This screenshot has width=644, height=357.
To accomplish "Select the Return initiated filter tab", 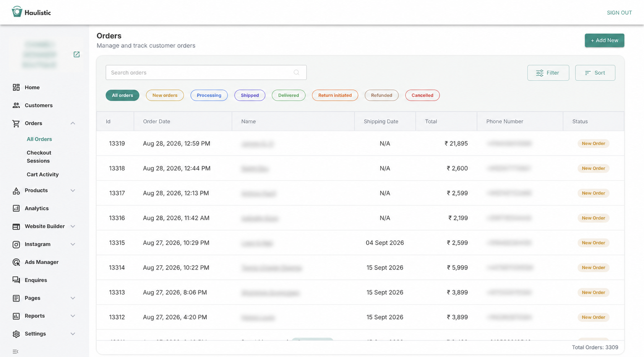I will (335, 95).
